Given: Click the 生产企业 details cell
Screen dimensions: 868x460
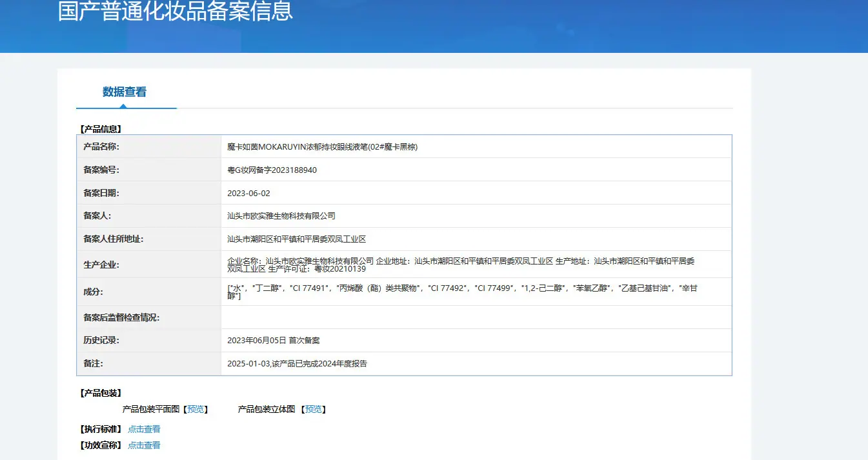Looking at the screenshot, I should [x=476, y=265].
